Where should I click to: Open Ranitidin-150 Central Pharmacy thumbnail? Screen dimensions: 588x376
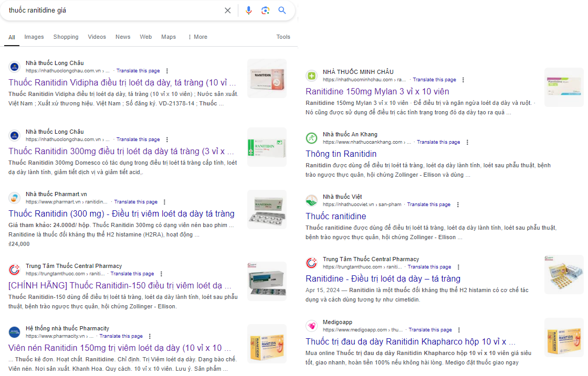click(267, 281)
